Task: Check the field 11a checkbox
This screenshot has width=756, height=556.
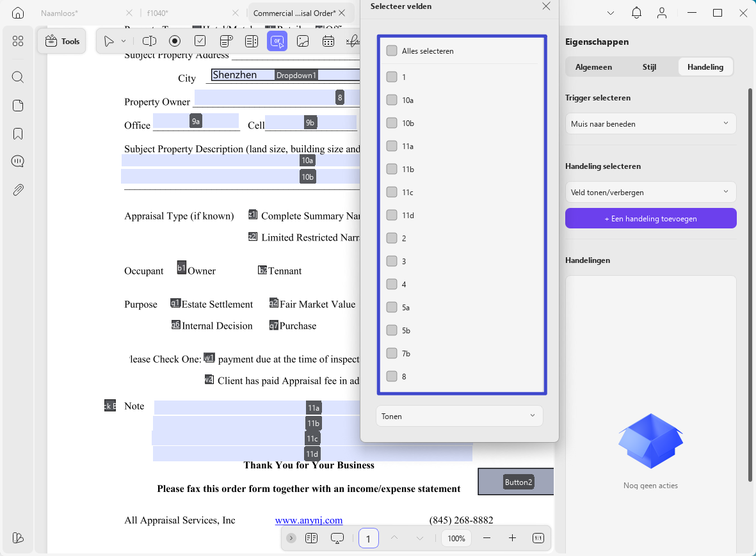Action: (x=392, y=146)
